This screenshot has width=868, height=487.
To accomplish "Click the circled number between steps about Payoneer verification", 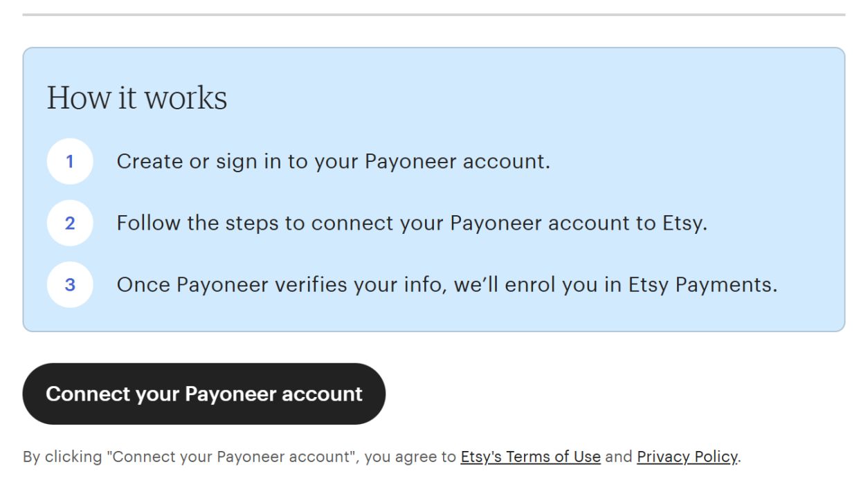I will tap(70, 284).
